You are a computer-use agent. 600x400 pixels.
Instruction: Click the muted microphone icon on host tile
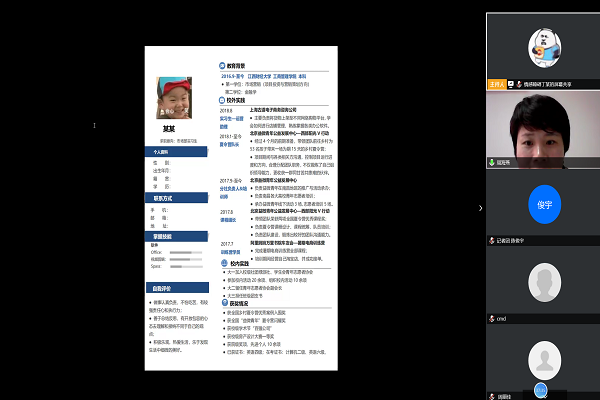pyautogui.click(x=519, y=84)
